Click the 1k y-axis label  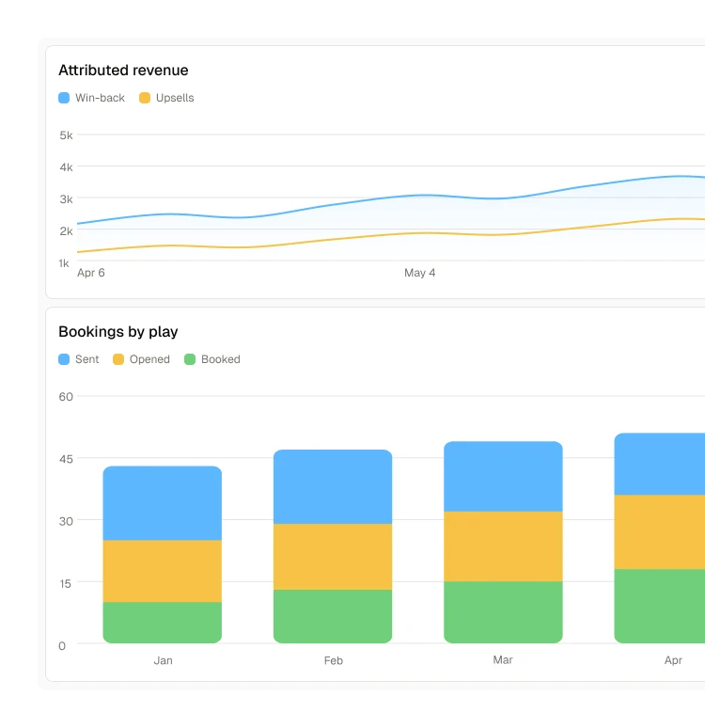pyautogui.click(x=64, y=263)
